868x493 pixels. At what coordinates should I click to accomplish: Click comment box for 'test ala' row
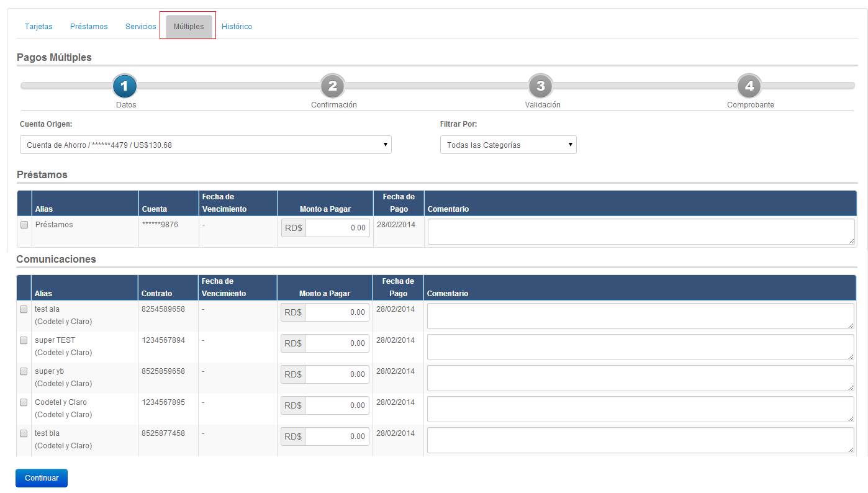pos(640,316)
